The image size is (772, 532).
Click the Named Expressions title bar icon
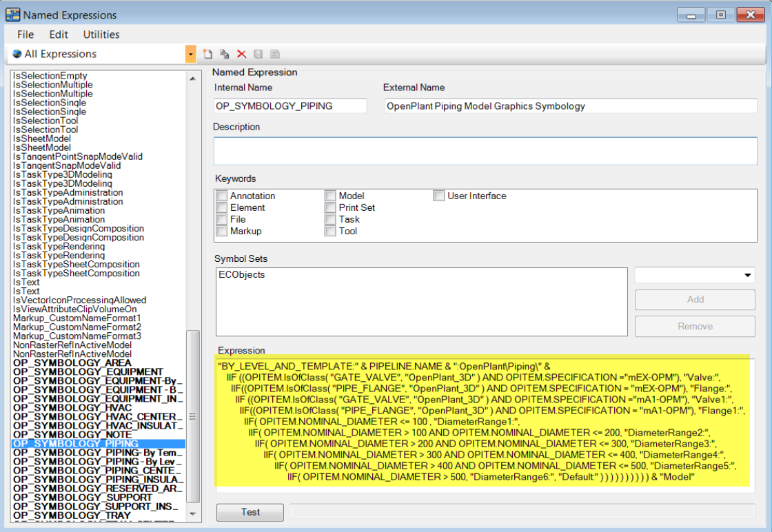12,14
